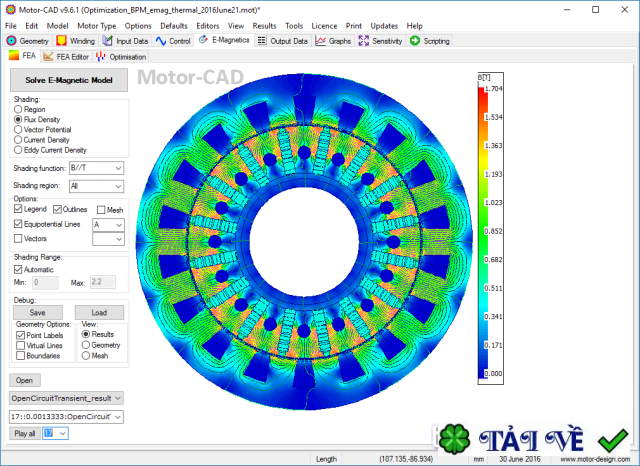Select the Control waveform icon tab
This screenshot has height=466, width=640.
[162, 41]
